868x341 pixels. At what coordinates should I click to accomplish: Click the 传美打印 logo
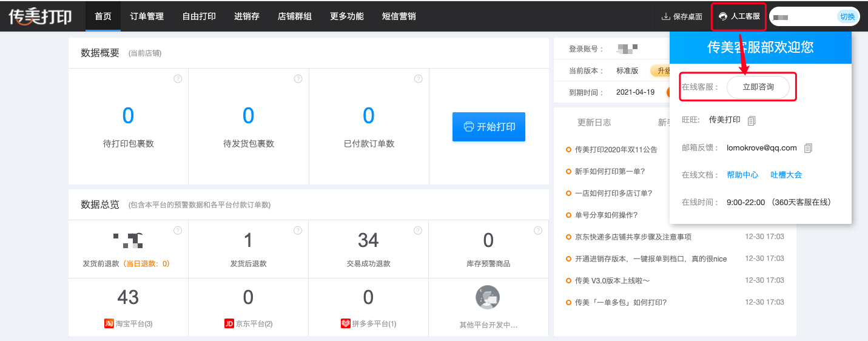click(40, 16)
